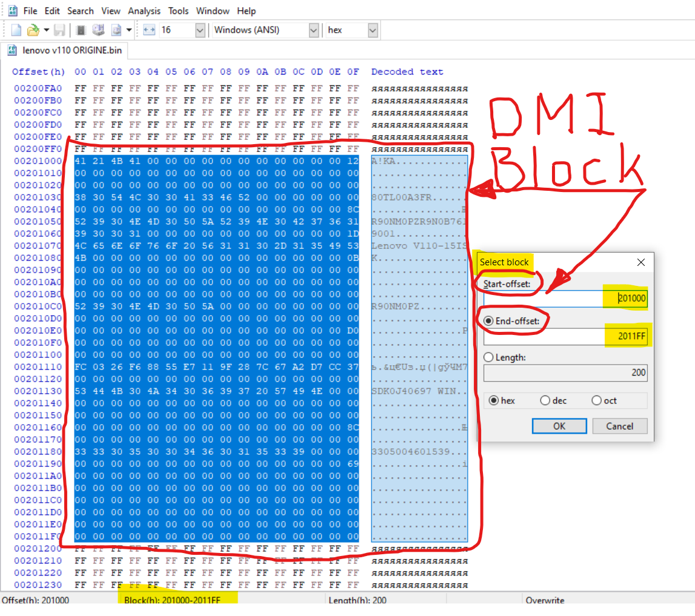This screenshot has height=616, width=695.
Task: Click the Cancel button in Select block
Action: point(620,426)
